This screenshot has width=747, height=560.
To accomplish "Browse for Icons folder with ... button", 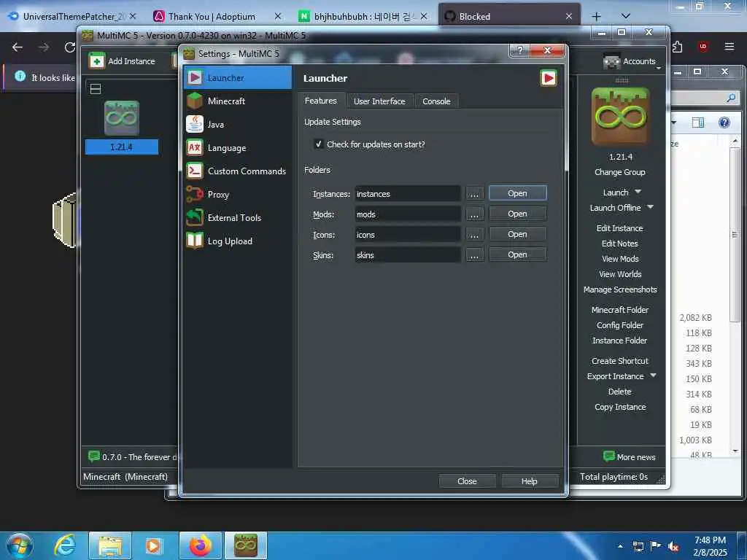I will point(474,235).
